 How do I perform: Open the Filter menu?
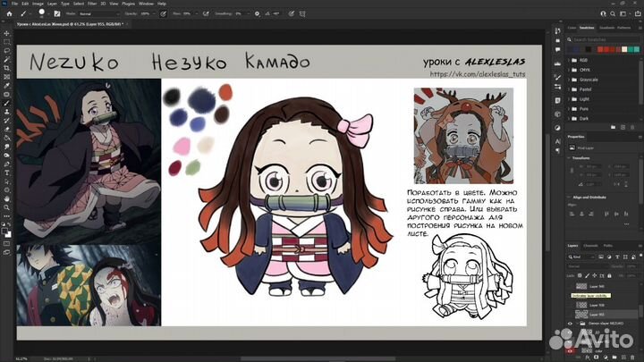tap(92, 4)
